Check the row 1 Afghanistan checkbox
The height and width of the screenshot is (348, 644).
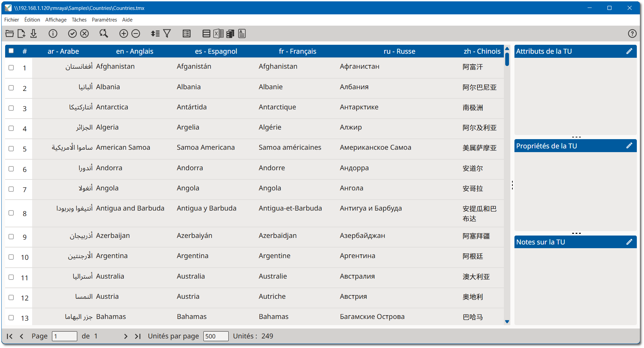(11, 68)
